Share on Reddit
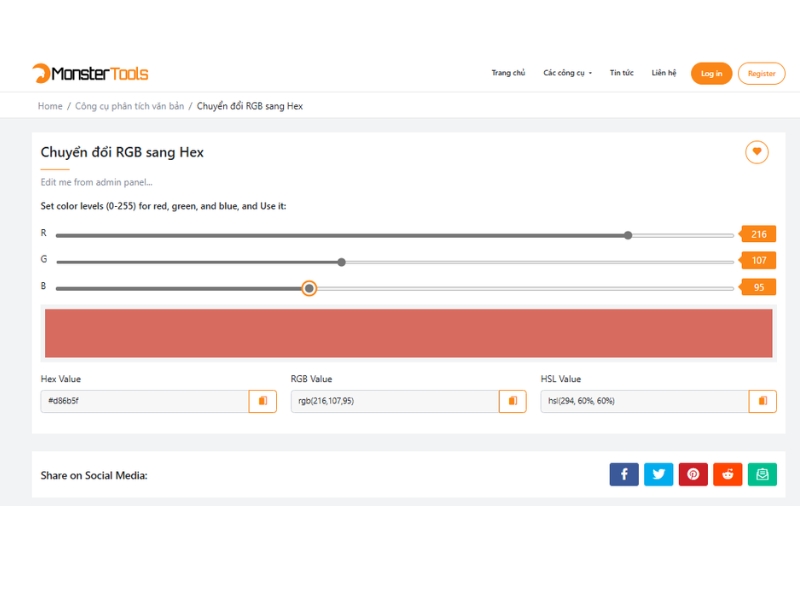 point(728,474)
